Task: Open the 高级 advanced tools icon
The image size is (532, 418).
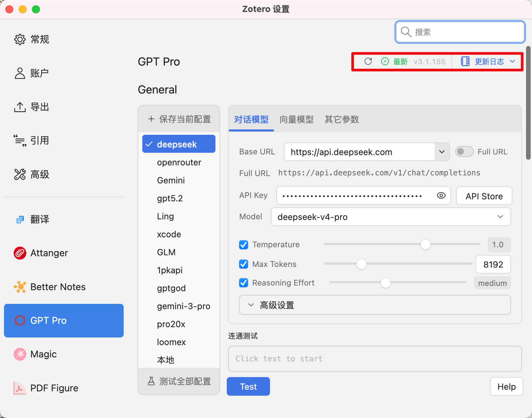Action: [x=20, y=174]
